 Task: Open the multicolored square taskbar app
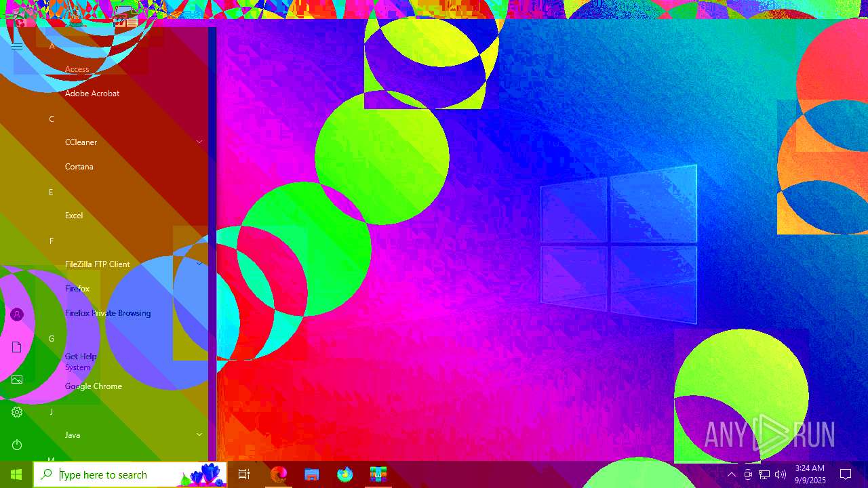(378, 474)
